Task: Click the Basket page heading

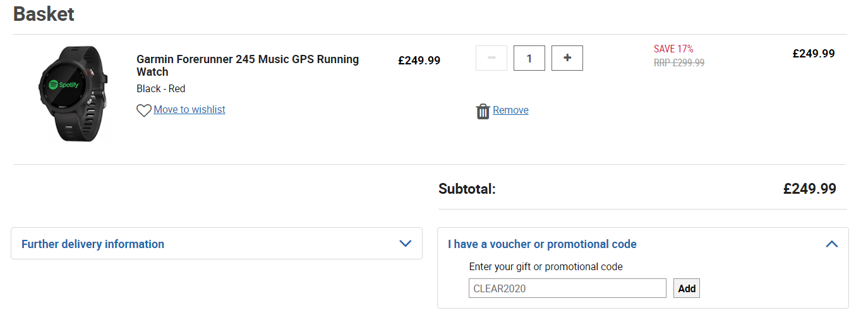Action: [x=44, y=14]
